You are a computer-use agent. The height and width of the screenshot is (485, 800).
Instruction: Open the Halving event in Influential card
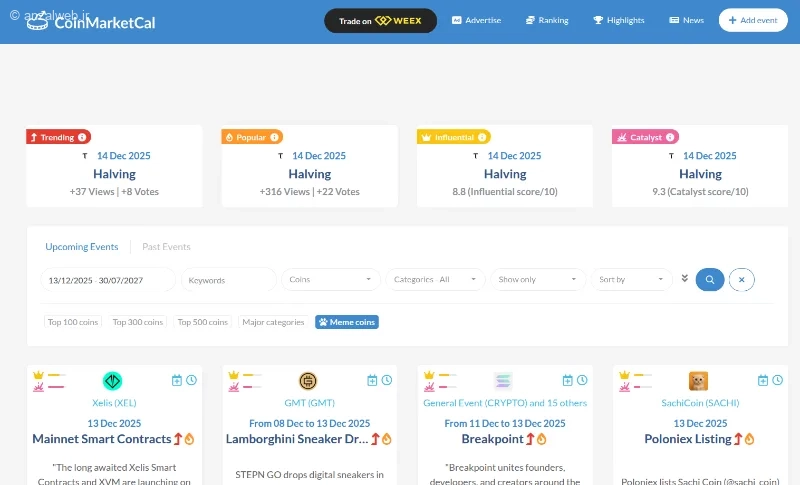coord(505,174)
